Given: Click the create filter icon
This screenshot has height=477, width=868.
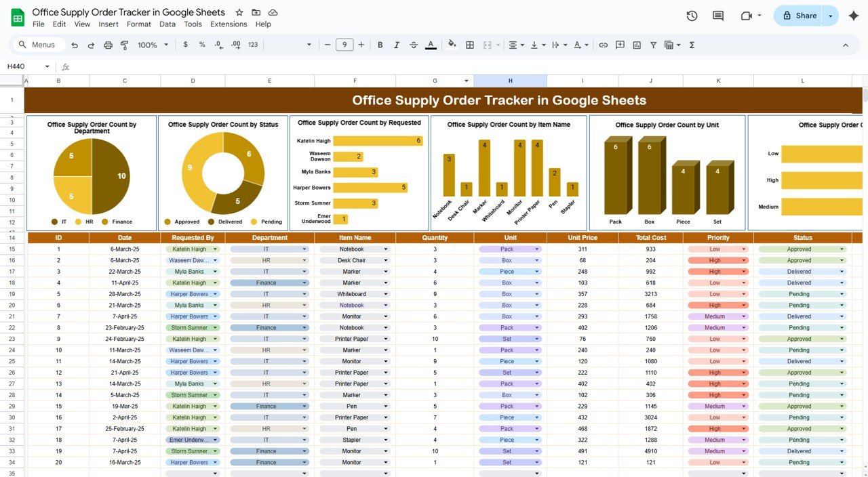Looking at the screenshot, I should click(654, 45).
